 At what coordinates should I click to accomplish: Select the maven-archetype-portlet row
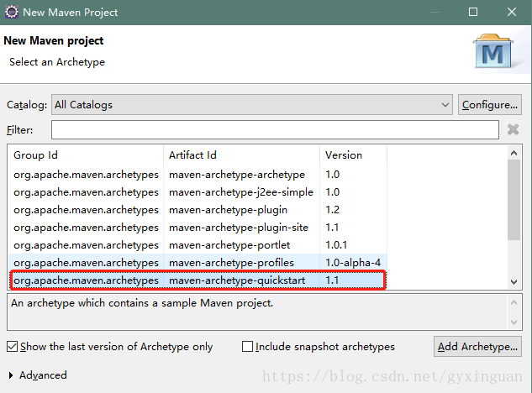198,245
